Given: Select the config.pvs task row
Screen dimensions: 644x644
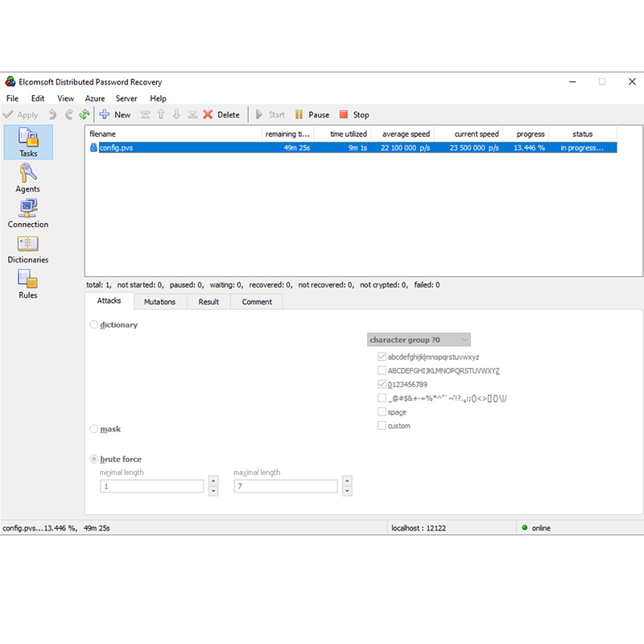Looking at the screenshot, I should (353, 147).
